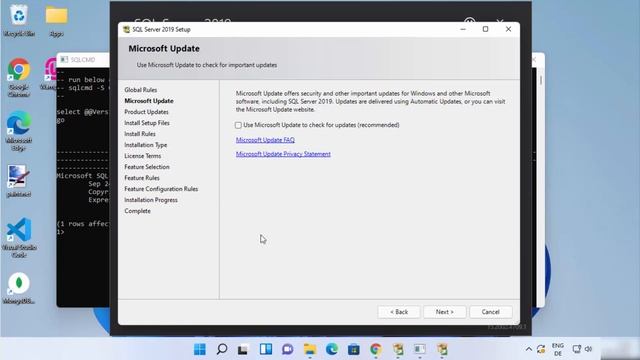Image resolution: width=640 pixels, height=360 pixels.
Task: Select the Product Updates step
Action: click(146, 112)
